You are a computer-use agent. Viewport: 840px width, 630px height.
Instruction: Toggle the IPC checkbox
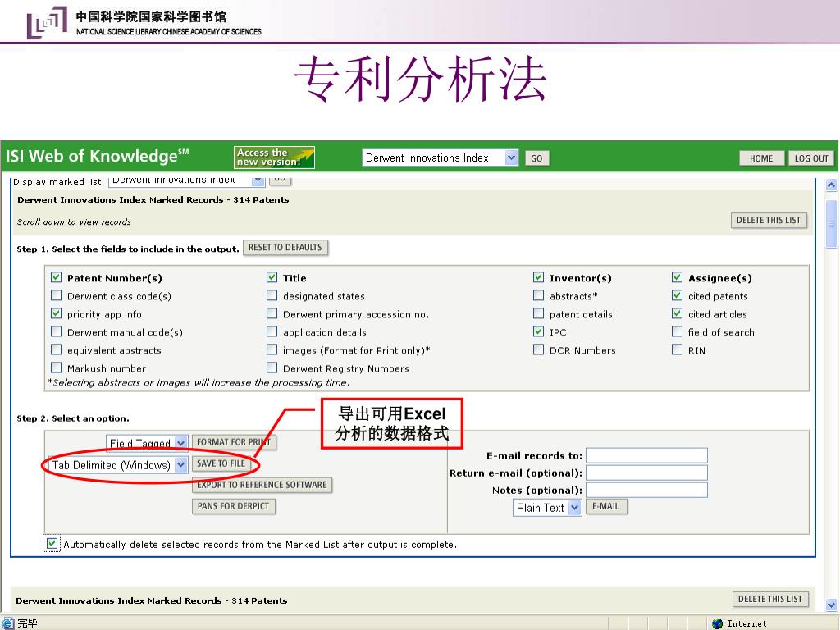click(x=538, y=332)
